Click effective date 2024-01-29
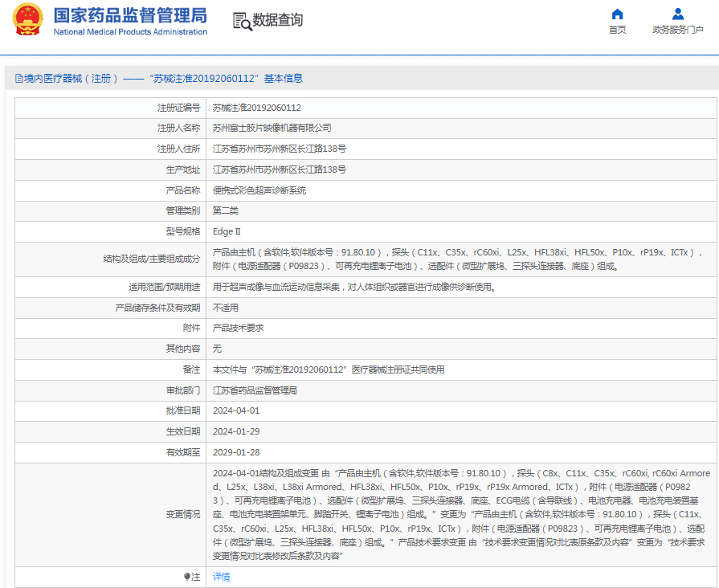The image size is (719, 588). point(236,431)
